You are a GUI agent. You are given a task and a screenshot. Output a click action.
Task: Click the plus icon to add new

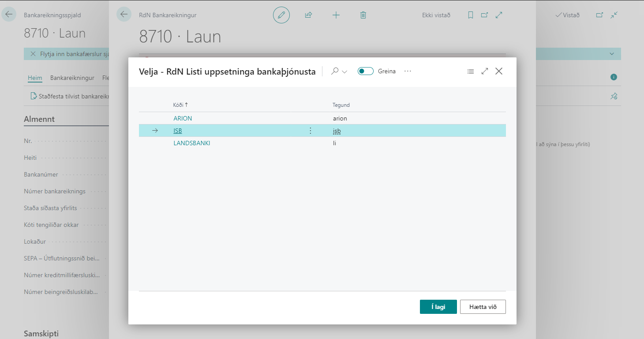click(x=336, y=15)
